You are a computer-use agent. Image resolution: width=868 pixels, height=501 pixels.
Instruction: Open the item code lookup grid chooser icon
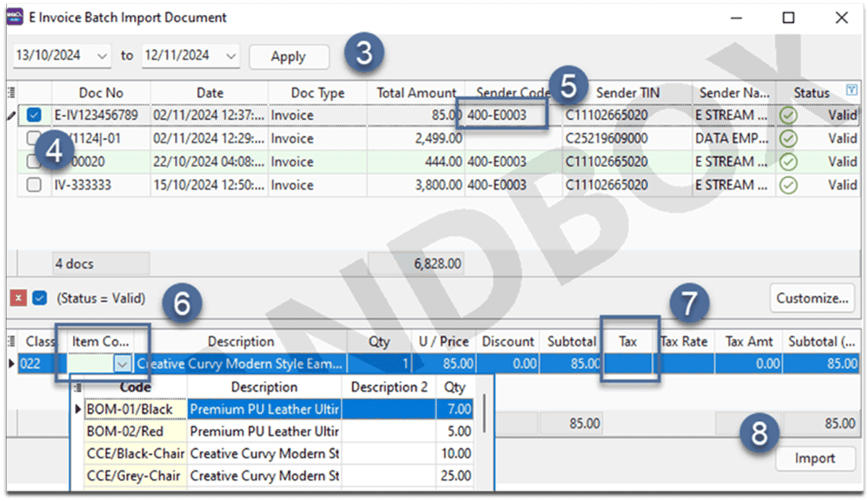[x=78, y=387]
